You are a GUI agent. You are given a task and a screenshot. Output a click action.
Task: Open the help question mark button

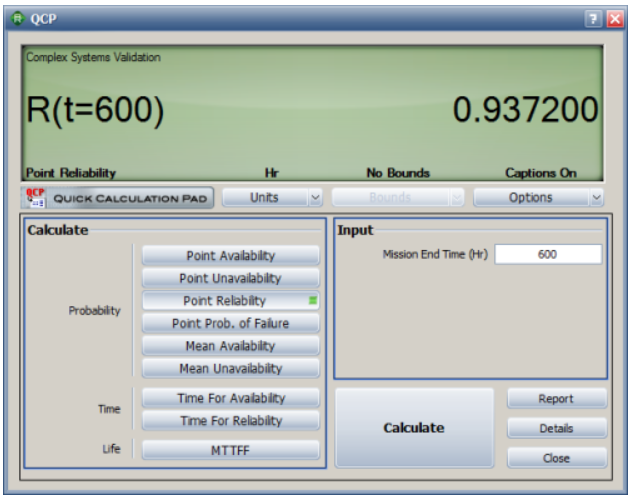(593, 19)
